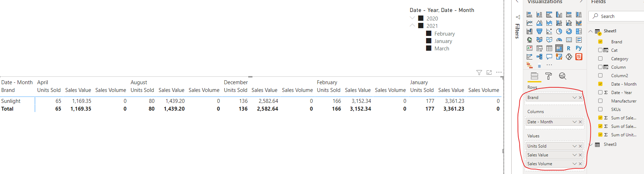Image resolution: width=644 pixels, height=174 pixels.
Task: Insert a Python (Py) visual
Action: [579, 48]
